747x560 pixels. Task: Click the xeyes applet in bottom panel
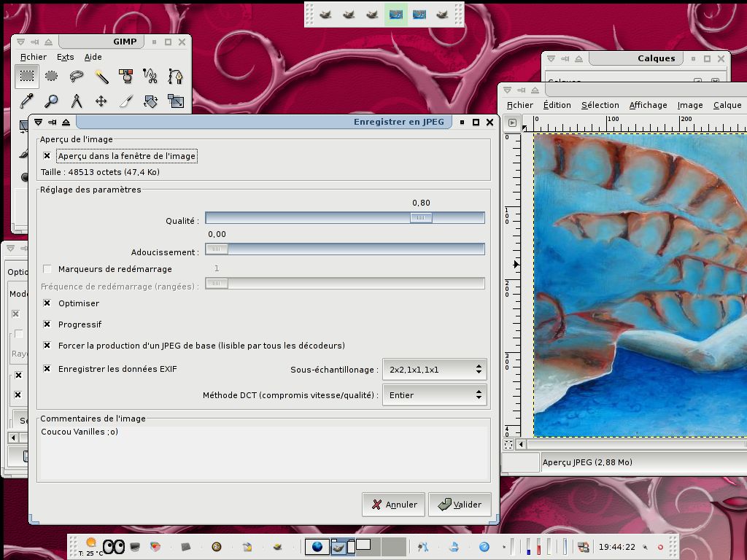coord(114,547)
